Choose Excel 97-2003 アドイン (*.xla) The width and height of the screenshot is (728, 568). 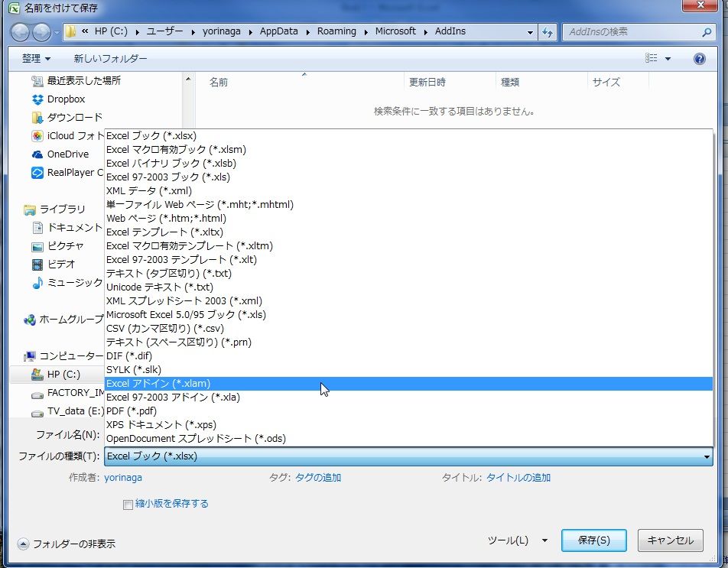(408, 398)
